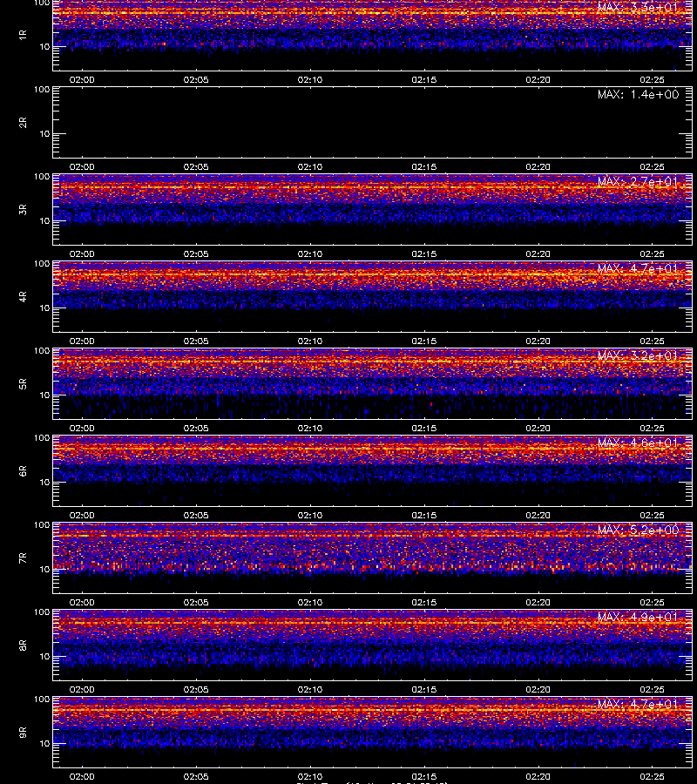The image size is (697, 784).
Task: Click the 100 y-axis label of 9R panel
Action: pos(42,699)
